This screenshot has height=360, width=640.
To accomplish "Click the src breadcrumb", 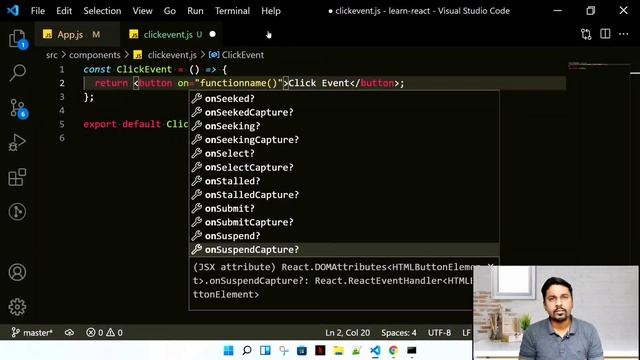I will point(51,55).
